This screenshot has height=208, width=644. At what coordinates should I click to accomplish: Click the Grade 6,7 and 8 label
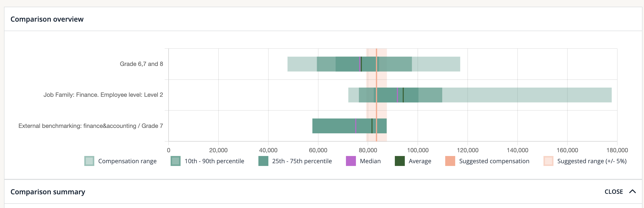pos(141,64)
